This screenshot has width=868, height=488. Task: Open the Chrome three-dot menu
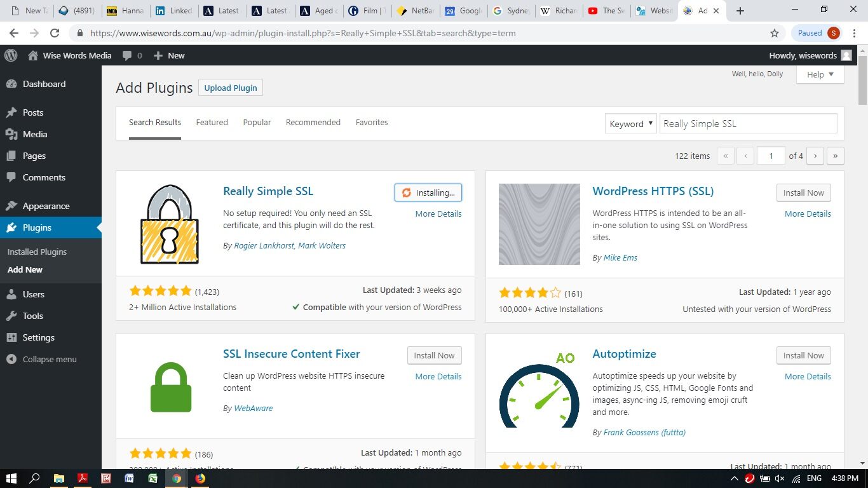click(x=855, y=33)
